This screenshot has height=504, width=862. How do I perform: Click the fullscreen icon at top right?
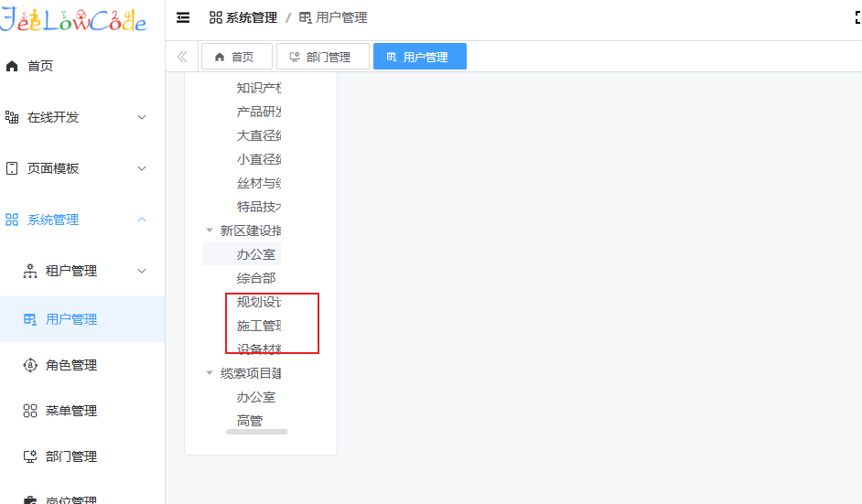[x=857, y=18]
